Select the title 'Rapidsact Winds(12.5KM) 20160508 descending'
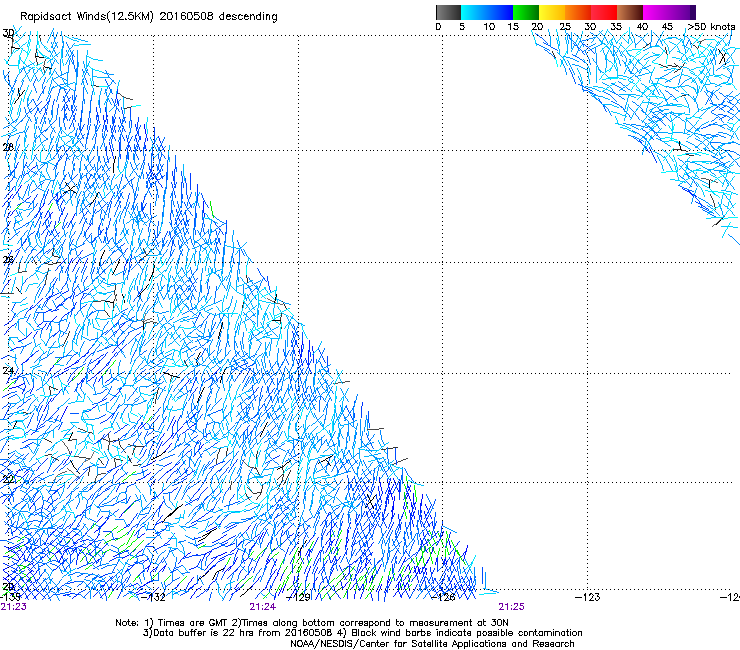The image size is (740, 650). (149, 17)
